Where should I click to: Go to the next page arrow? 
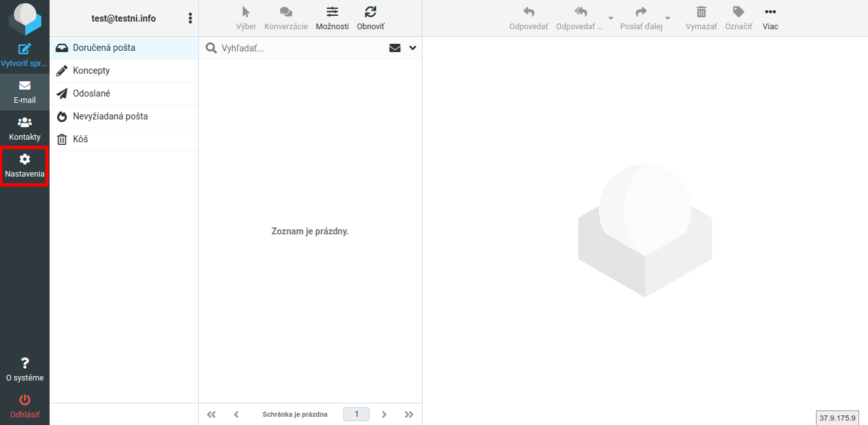point(384,414)
